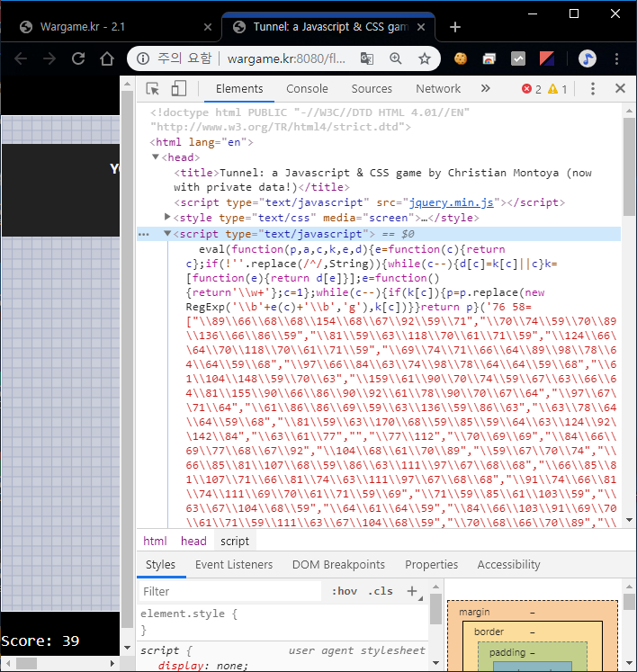The width and height of the screenshot is (637, 672).
Task: Focus the Styles filter input field
Action: (x=230, y=591)
